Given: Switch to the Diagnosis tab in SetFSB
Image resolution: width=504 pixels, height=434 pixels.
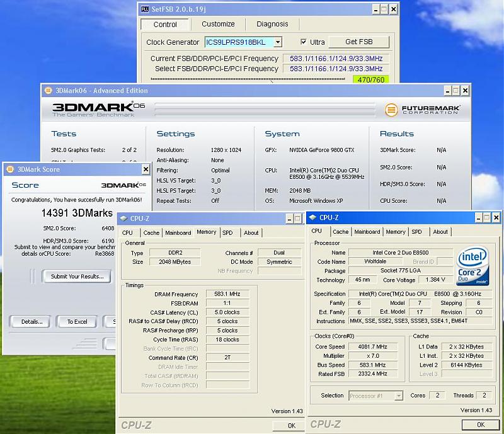Looking at the screenshot, I should pyautogui.click(x=272, y=24).
